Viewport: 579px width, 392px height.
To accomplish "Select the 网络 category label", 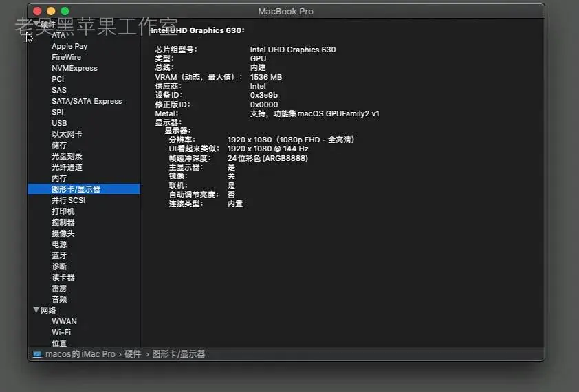I will 48,310.
